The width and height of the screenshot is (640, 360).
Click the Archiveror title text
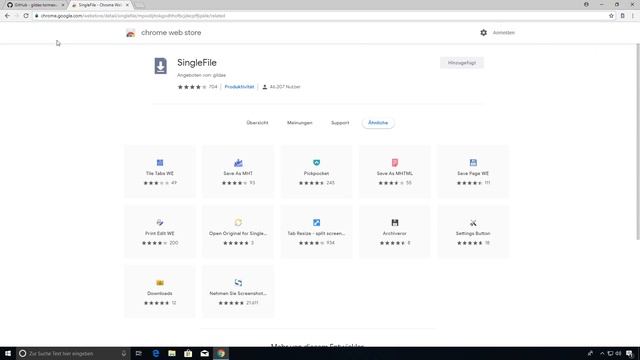coord(395,233)
